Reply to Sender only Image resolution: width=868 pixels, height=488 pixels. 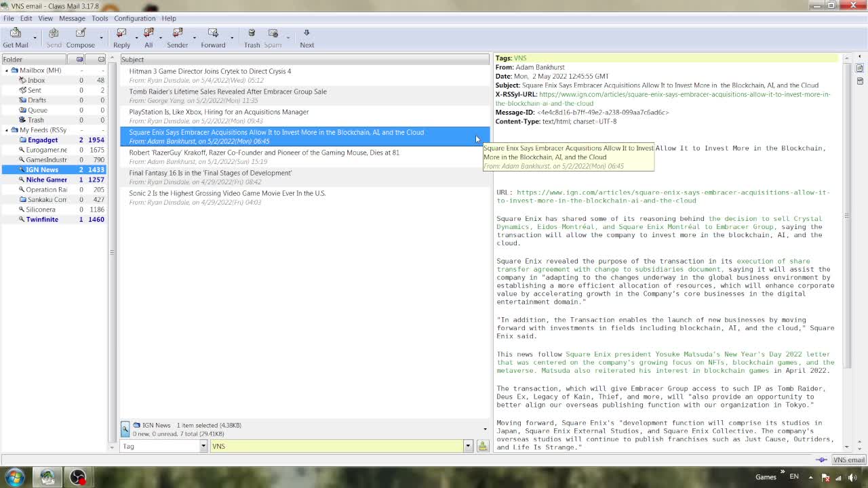point(178,38)
